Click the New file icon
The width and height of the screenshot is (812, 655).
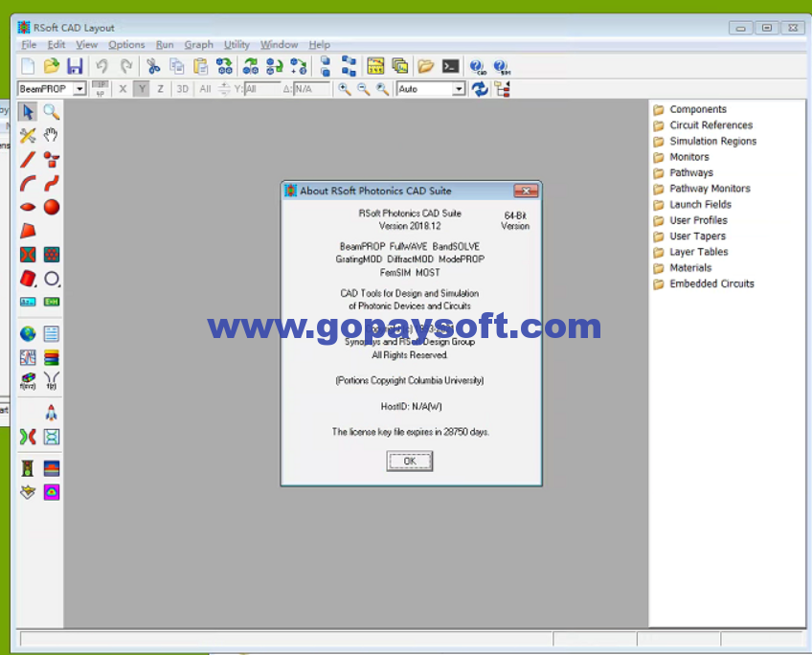tap(28, 66)
